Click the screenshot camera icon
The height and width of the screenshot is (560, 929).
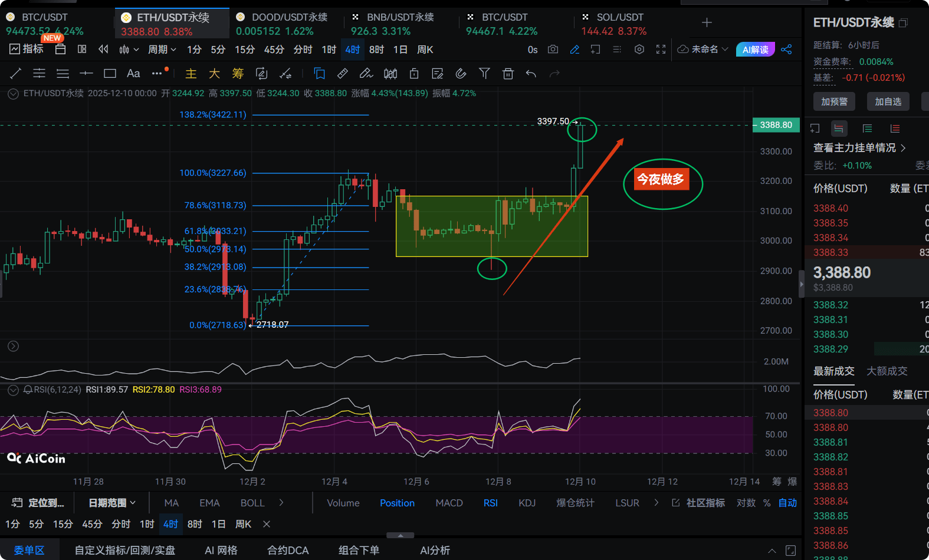click(x=553, y=50)
